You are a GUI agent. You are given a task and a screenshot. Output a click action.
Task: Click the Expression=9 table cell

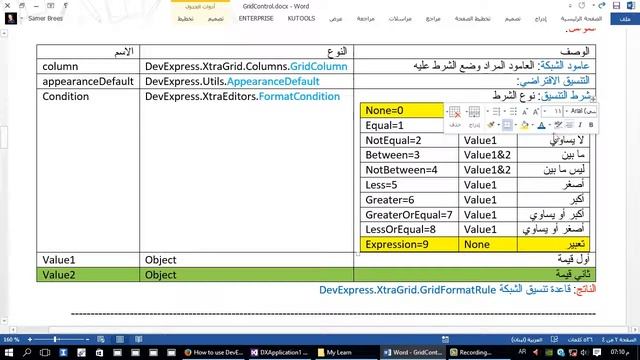click(x=409, y=244)
